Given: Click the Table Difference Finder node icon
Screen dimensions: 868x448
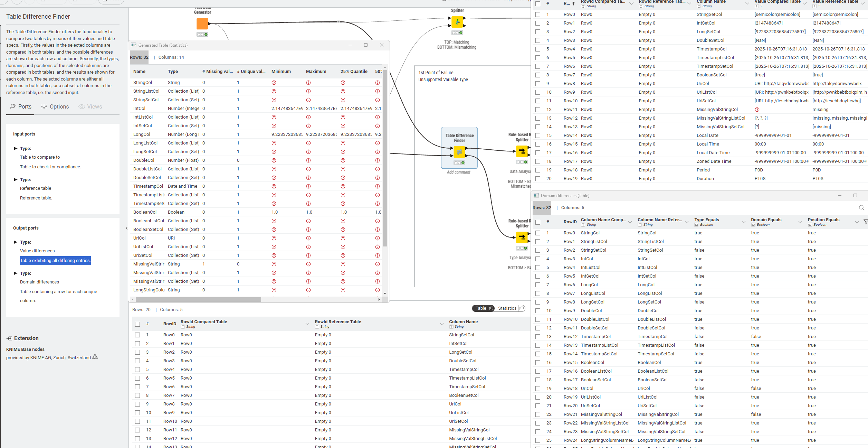Looking at the screenshot, I should (459, 152).
